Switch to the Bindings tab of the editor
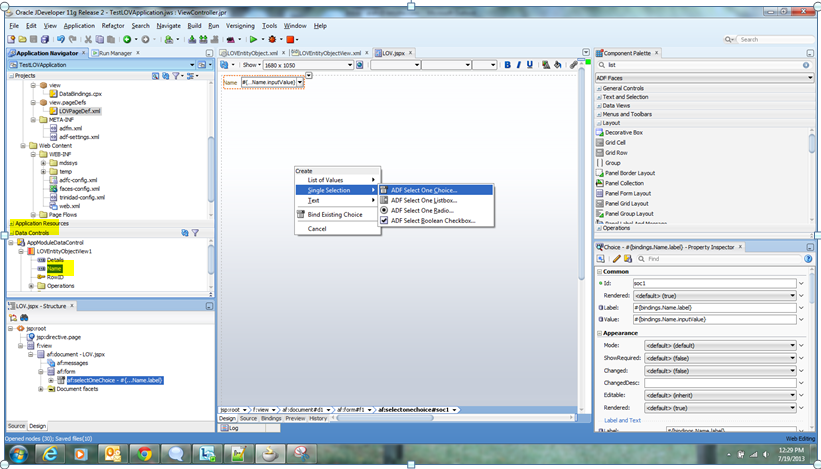821x469 pixels. (271, 418)
